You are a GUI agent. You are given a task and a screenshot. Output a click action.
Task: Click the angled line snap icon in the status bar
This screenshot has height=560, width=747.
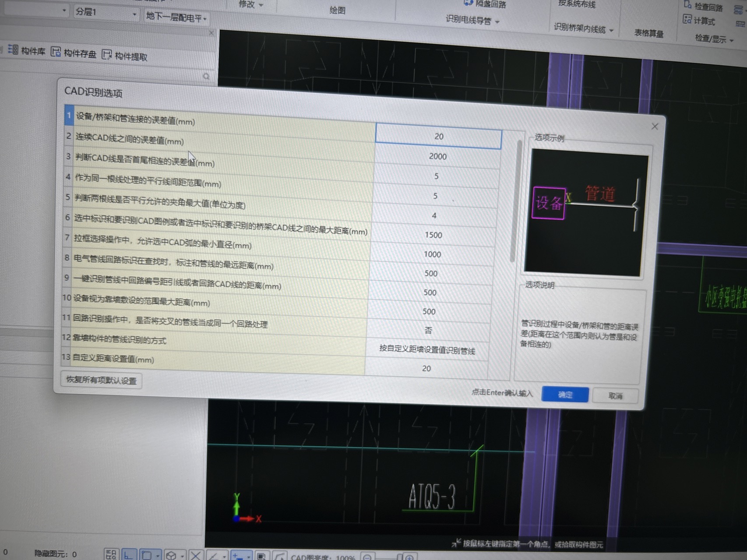(x=213, y=556)
